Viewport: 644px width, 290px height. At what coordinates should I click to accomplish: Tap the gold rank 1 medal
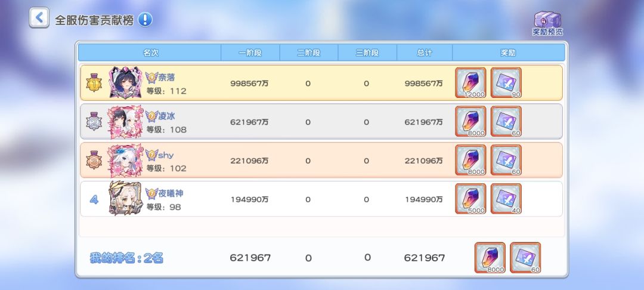[x=94, y=82]
